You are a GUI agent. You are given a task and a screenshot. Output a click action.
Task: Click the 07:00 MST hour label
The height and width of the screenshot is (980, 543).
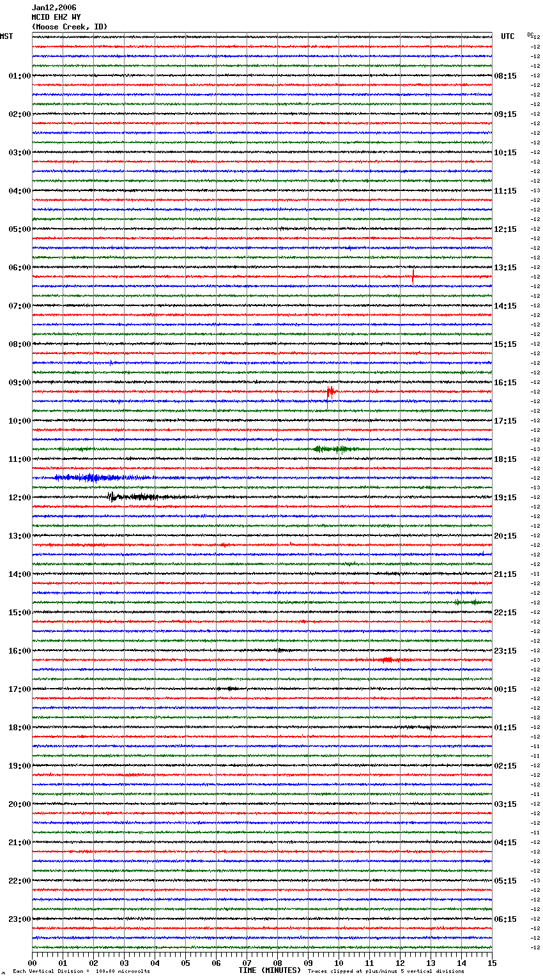pyautogui.click(x=20, y=306)
